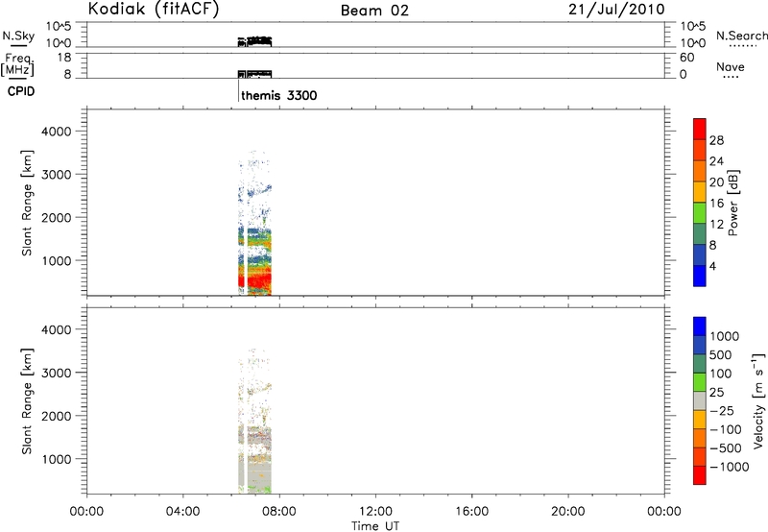768x532 pixels.
Task: Click the frequency data trace in the Freq panel
Action: pyautogui.click(x=254, y=74)
